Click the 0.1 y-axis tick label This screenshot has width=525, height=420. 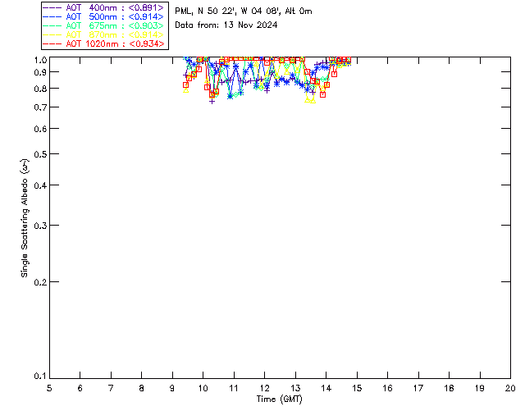pyautogui.click(x=40, y=377)
